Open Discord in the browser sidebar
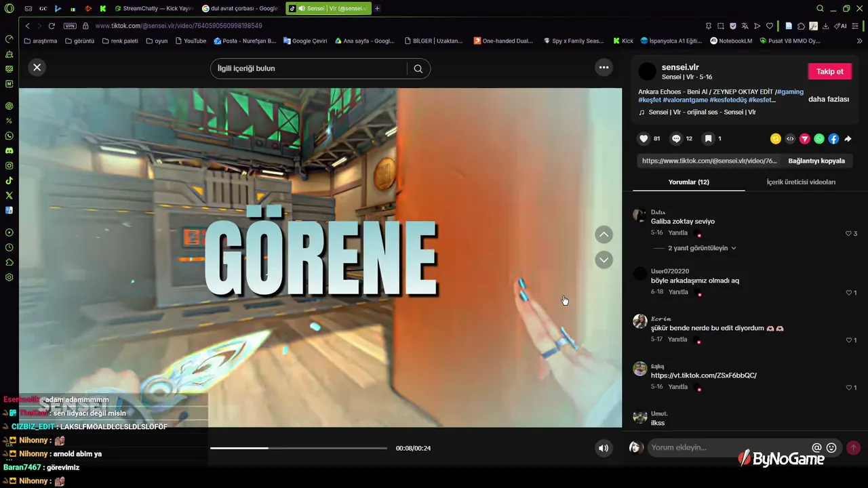 [x=9, y=150]
